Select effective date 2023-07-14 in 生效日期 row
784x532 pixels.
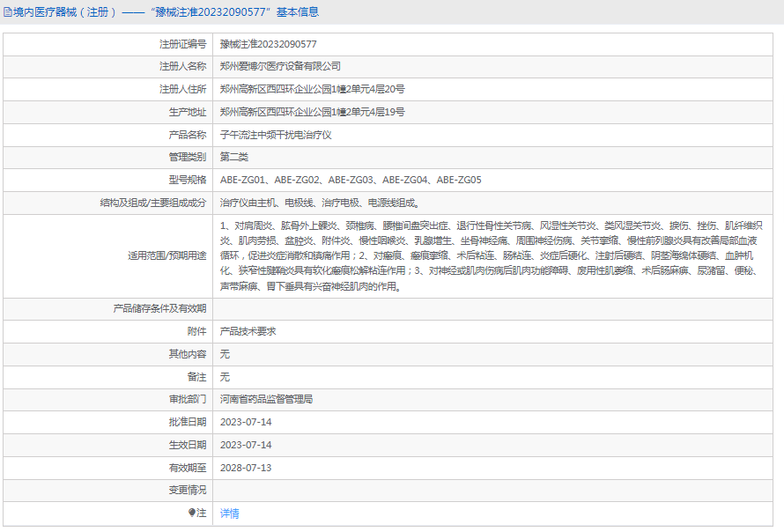pyautogui.click(x=246, y=445)
